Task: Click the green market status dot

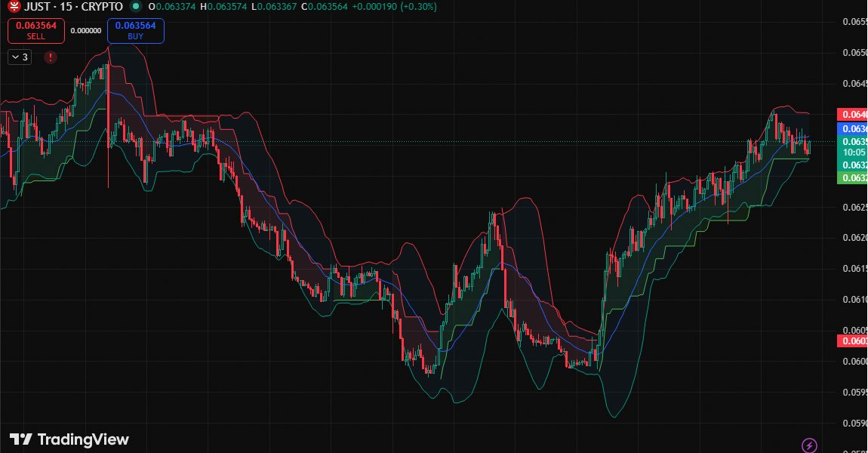Action: click(x=135, y=7)
